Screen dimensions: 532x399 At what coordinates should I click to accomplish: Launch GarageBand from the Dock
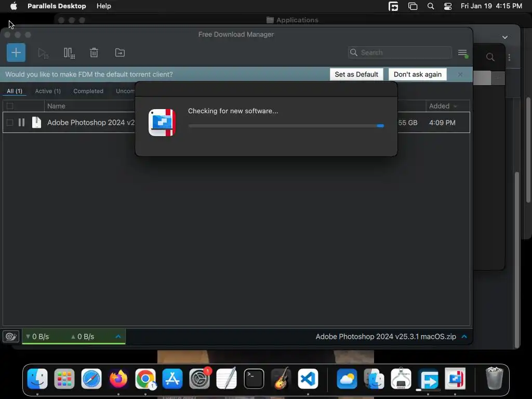tap(281, 379)
